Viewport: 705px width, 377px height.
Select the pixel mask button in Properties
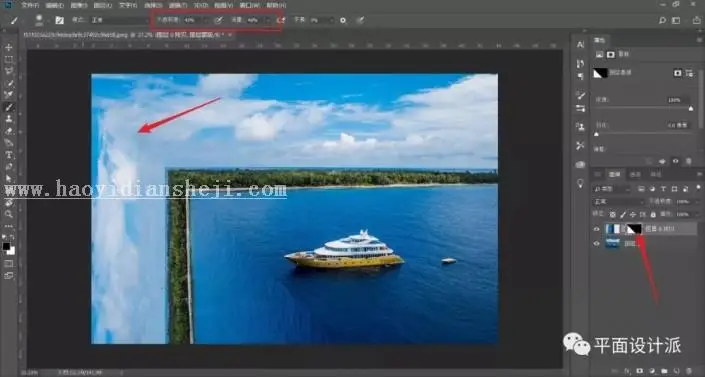(x=677, y=73)
